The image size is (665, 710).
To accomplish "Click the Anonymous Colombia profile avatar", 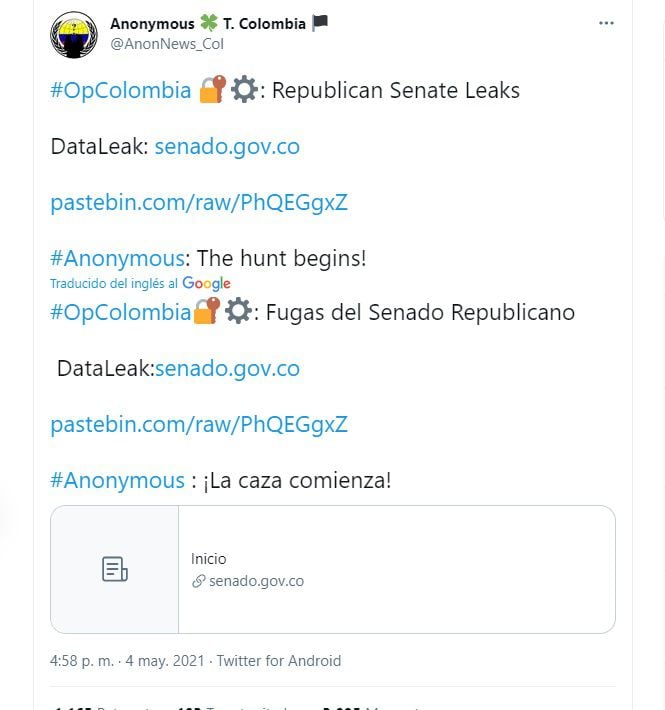I will coord(74,33).
